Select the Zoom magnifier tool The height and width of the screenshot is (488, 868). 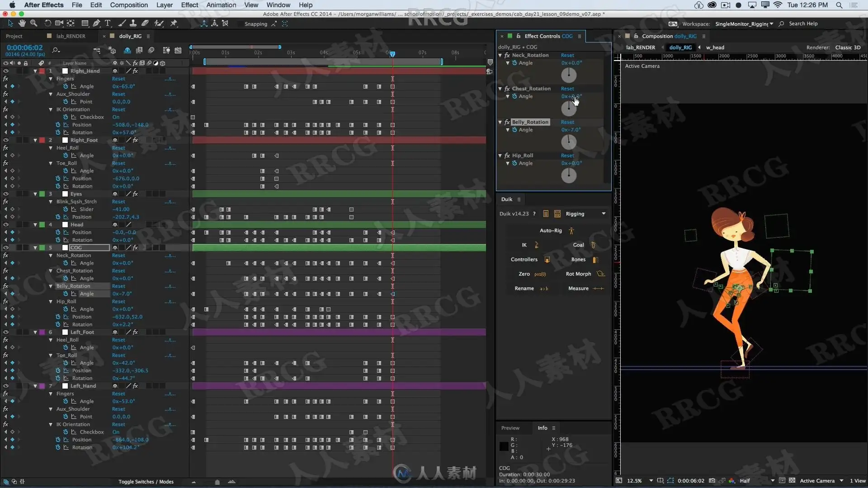[x=33, y=23]
